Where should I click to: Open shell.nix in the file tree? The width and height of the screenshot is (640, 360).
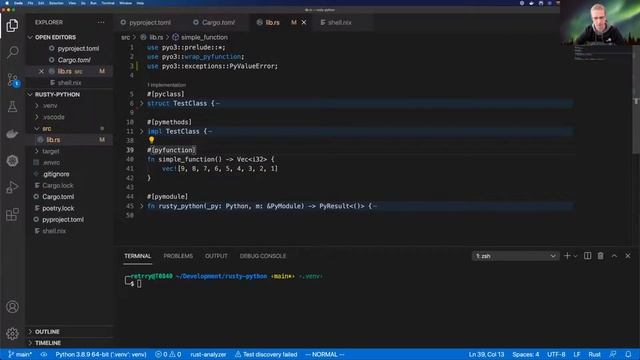point(54,231)
